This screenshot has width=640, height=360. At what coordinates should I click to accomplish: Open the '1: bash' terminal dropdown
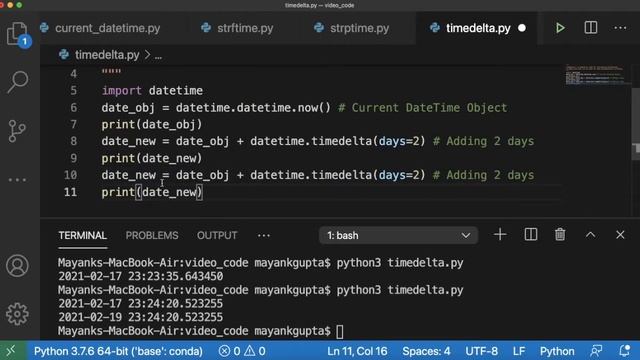(398, 236)
